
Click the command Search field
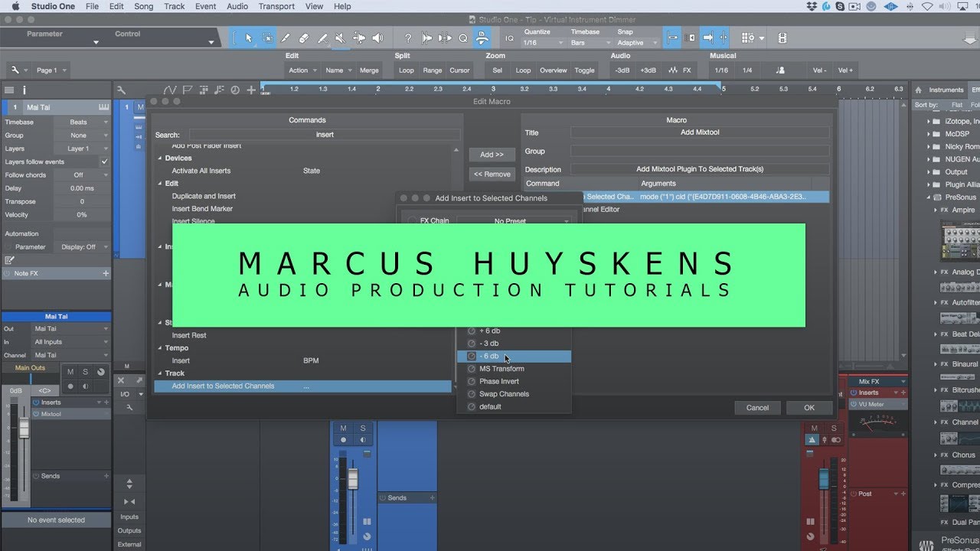tap(325, 135)
